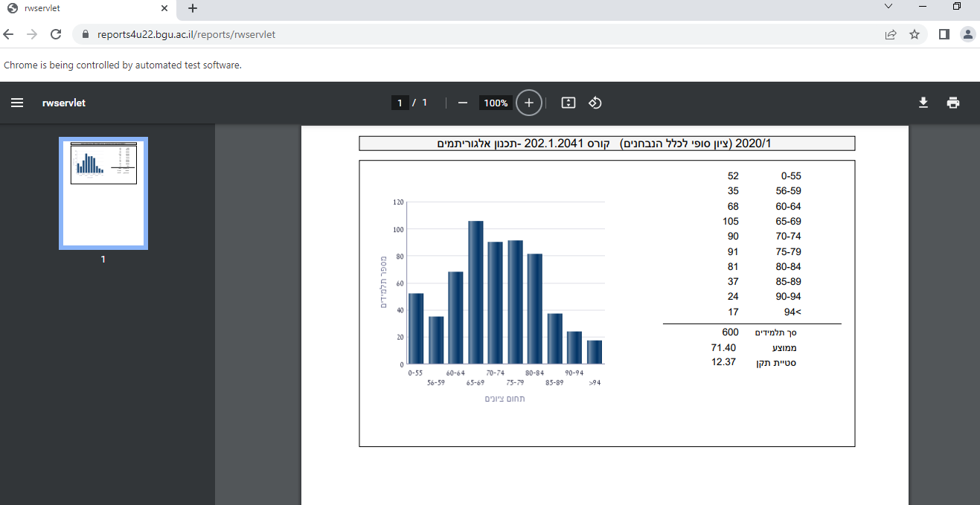Open a new browser tab

pos(192,8)
